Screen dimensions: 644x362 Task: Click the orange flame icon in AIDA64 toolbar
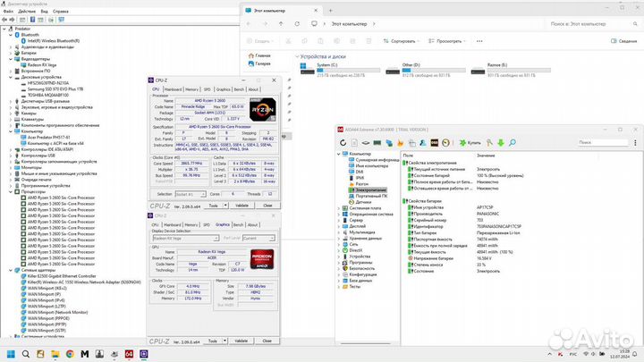tap(401, 143)
